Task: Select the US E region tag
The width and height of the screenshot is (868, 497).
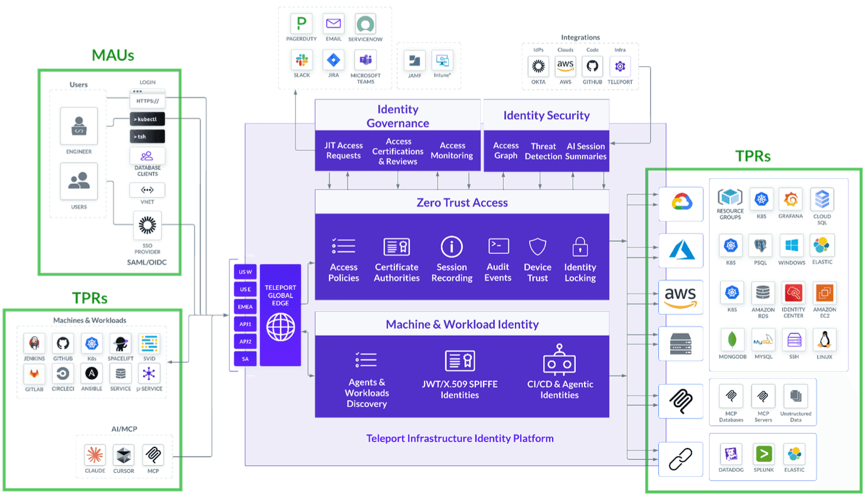Action: pyautogui.click(x=245, y=289)
